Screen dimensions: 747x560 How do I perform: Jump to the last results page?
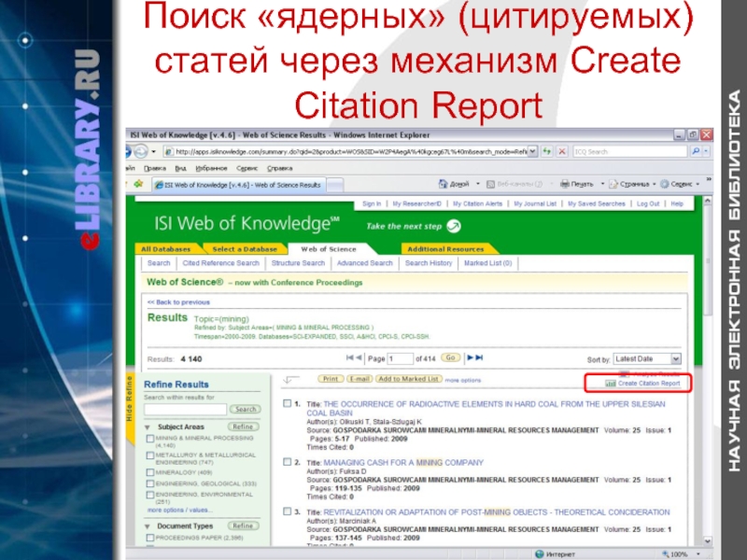(x=478, y=357)
